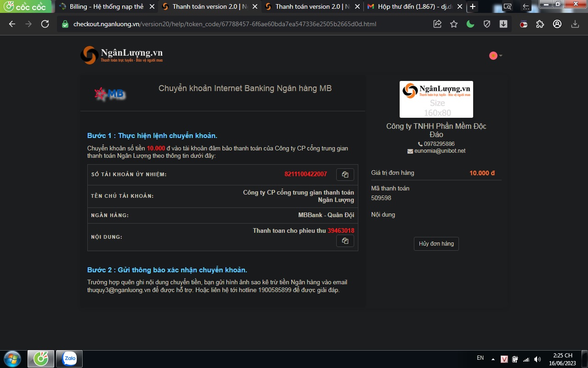Click the payment code 509598
The width and height of the screenshot is (588, 368).
click(x=381, y=198)
